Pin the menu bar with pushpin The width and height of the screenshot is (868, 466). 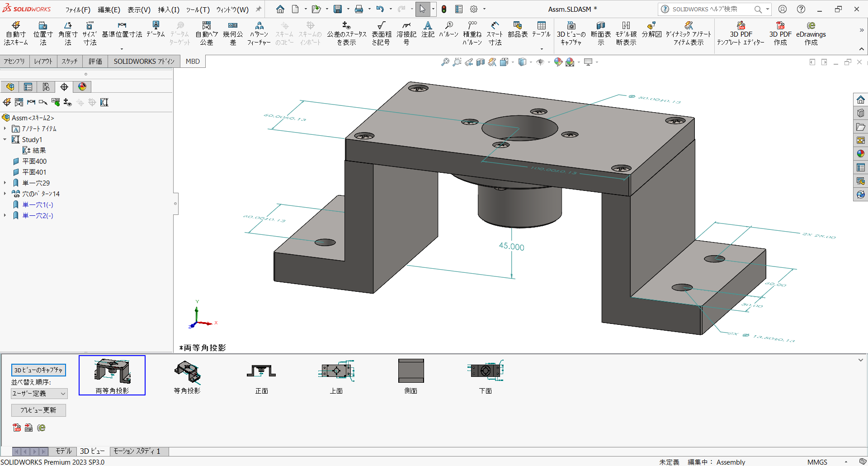point(259,9)
